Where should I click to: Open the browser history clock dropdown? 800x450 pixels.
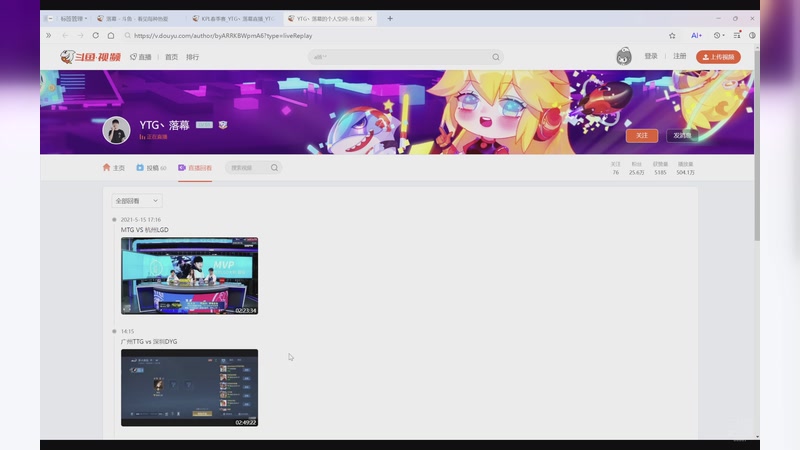pos(719,36)
